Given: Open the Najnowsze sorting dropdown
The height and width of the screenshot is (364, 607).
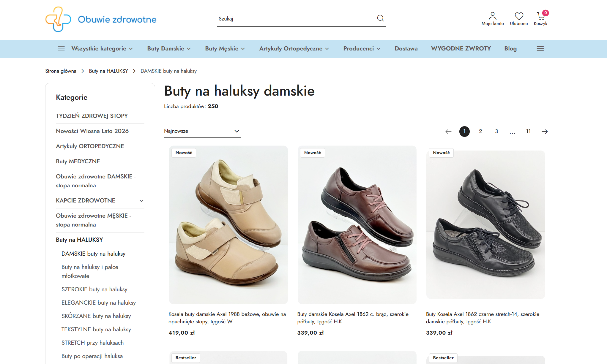Looking at the screenshot, I should [202, 131].
